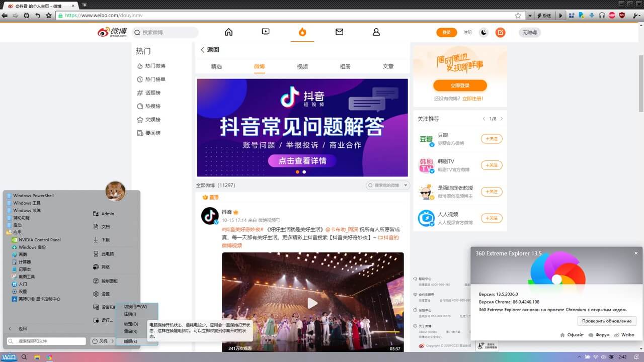Open Оф.сайт link in 360 popup

(x=572, y=335)
